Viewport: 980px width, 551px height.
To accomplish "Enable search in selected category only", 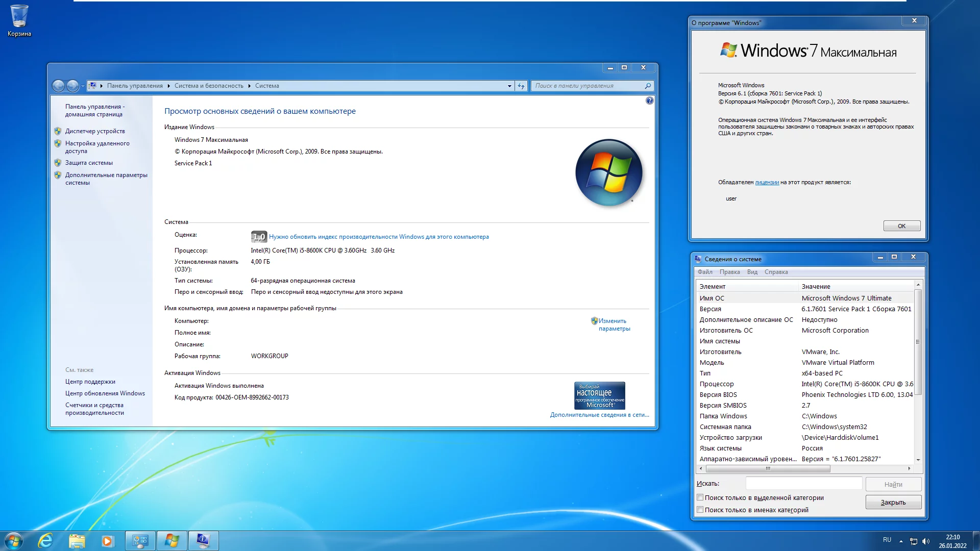I will click(700, 497).
